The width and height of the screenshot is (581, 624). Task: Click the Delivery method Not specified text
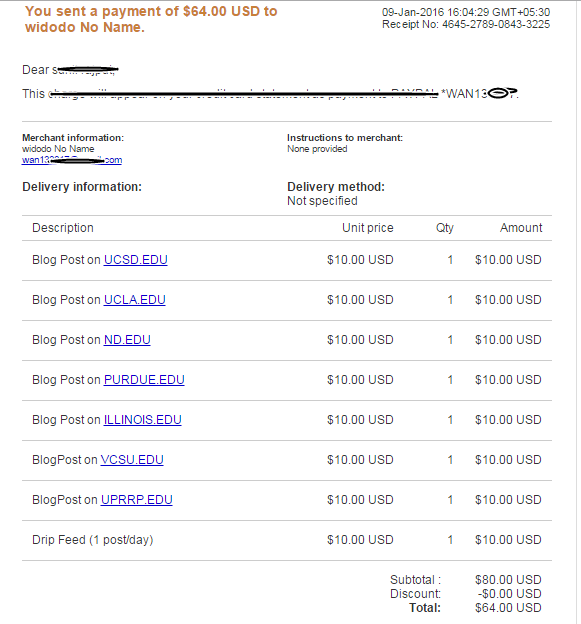coord(322,201)
